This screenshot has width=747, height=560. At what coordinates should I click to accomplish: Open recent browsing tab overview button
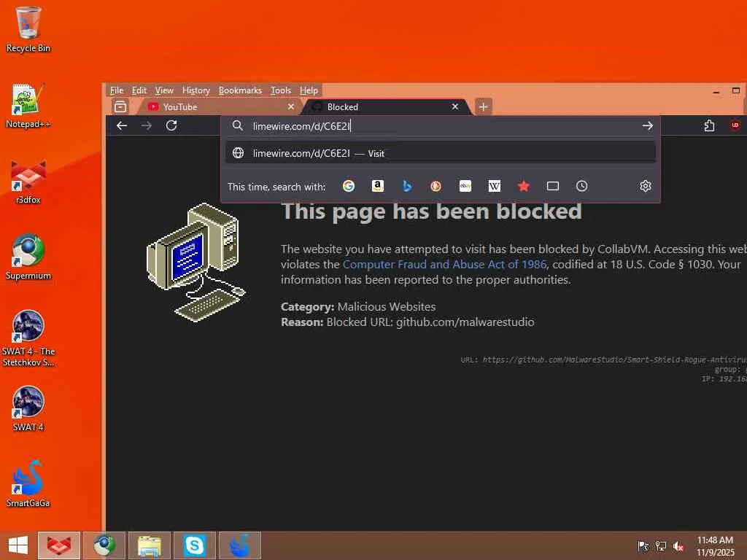pos(120,106)
